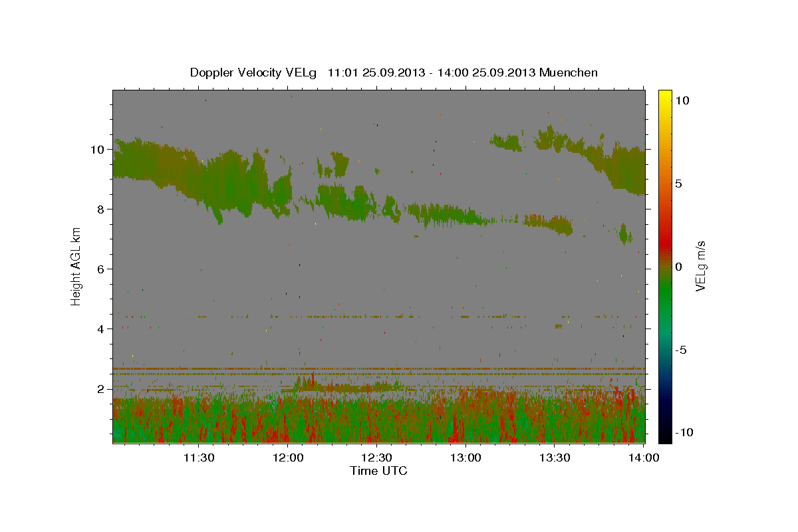
Task: Click the 'Time UTC' axis label
Action: pyautogui.click(x=378, y=471)
